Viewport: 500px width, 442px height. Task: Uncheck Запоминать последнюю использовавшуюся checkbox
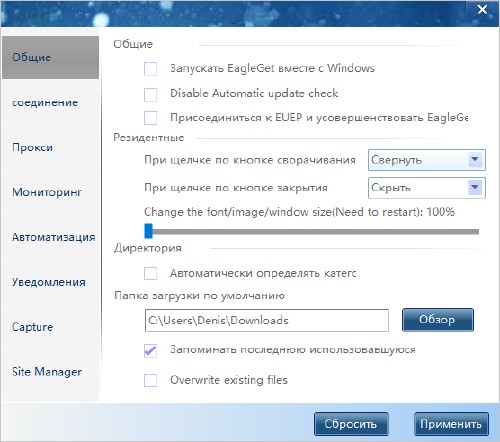coord(150,351)
